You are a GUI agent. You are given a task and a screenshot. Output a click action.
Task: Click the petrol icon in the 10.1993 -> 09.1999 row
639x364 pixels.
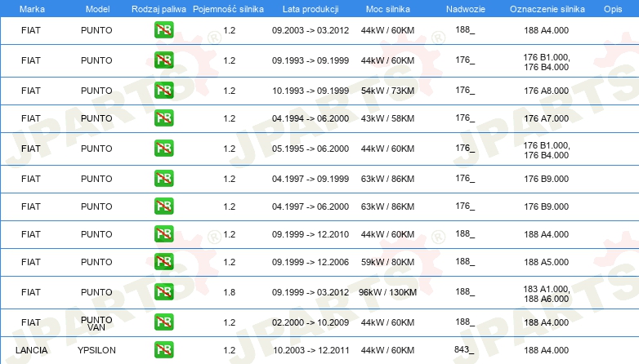pyautogui.click(x=163, y=90)
